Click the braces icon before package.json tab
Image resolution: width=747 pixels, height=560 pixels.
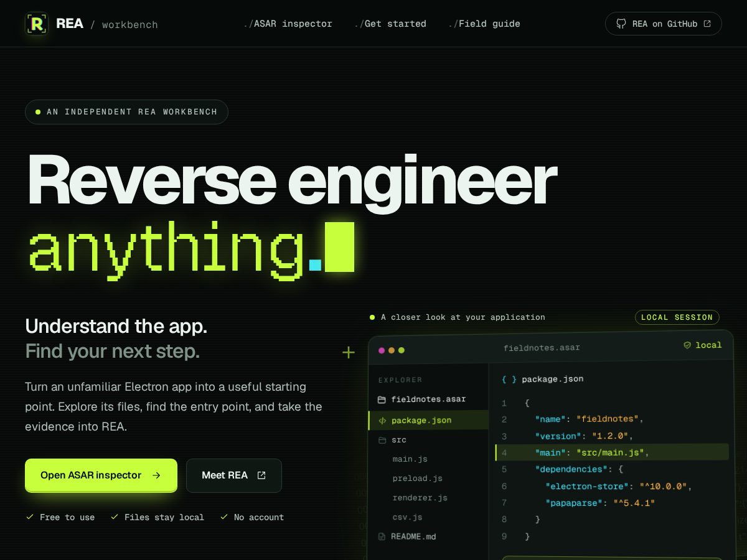click(x=509, y=379)
